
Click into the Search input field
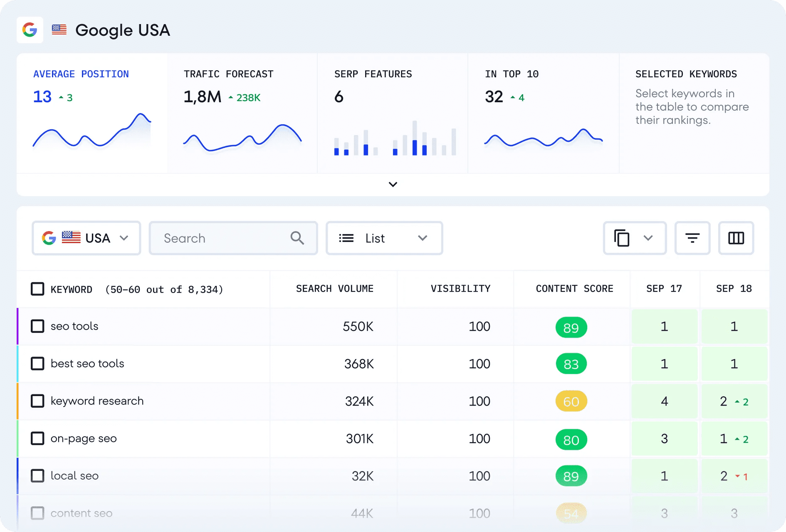(220, 238)
